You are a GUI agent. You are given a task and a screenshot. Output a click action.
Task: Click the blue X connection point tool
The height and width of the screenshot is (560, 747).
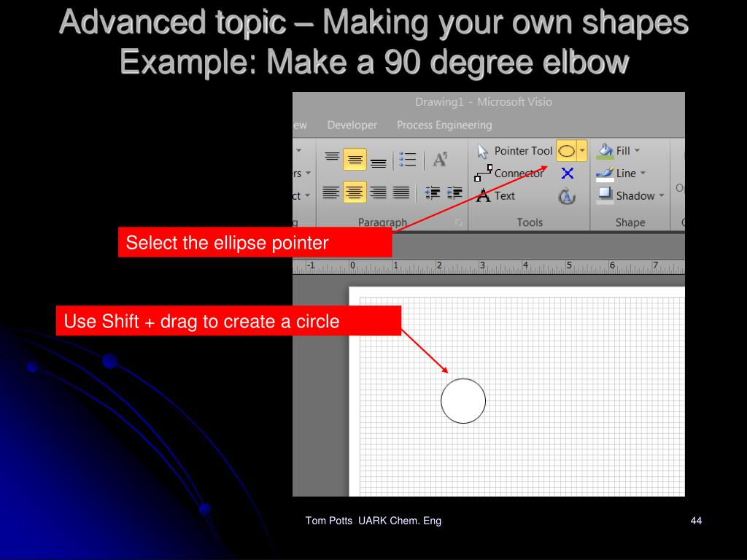point(568,174)
